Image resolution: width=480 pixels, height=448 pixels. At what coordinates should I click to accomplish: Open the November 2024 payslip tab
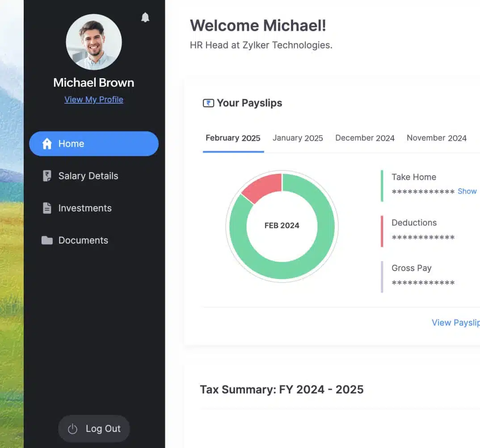pos(436,138)
